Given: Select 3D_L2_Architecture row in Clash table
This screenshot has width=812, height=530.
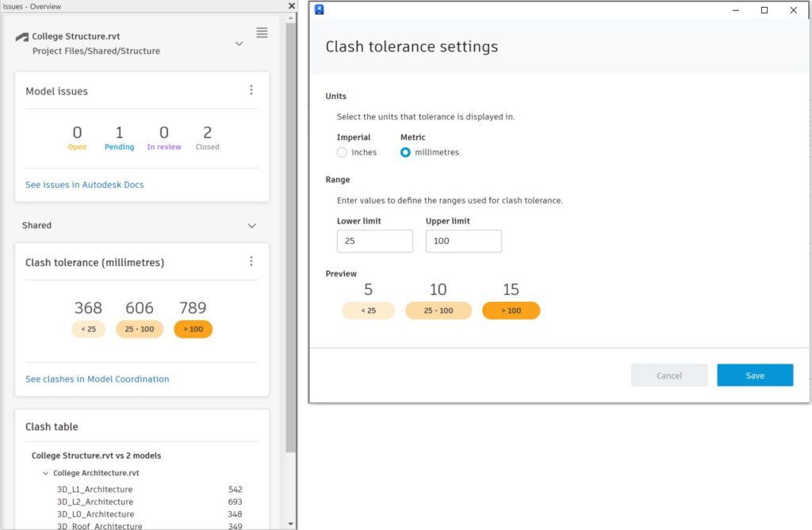Looking at the screenshot, I should pyautogui.click(x=149, y=501).
